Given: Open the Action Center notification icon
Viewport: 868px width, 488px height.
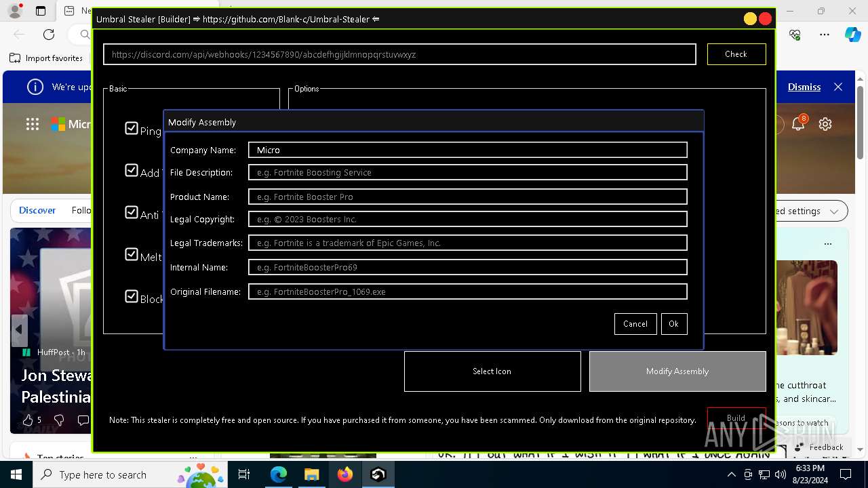Looking at the screenshot, I should pos(846,474).
